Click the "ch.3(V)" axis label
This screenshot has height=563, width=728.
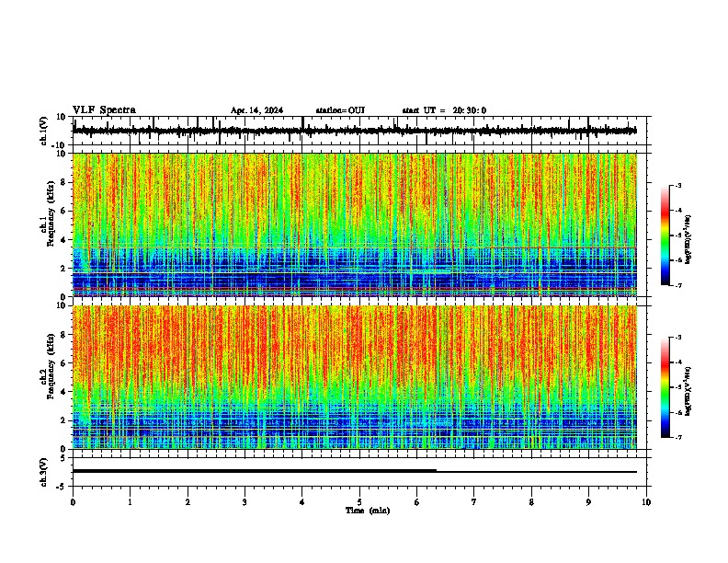pyautogui.click(x=43, y=472)
